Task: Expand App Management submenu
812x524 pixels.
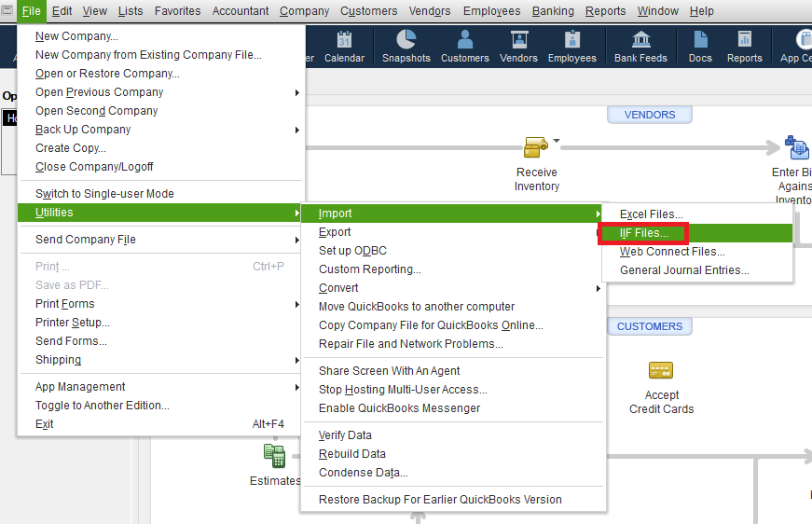Action: pos(161,386)
